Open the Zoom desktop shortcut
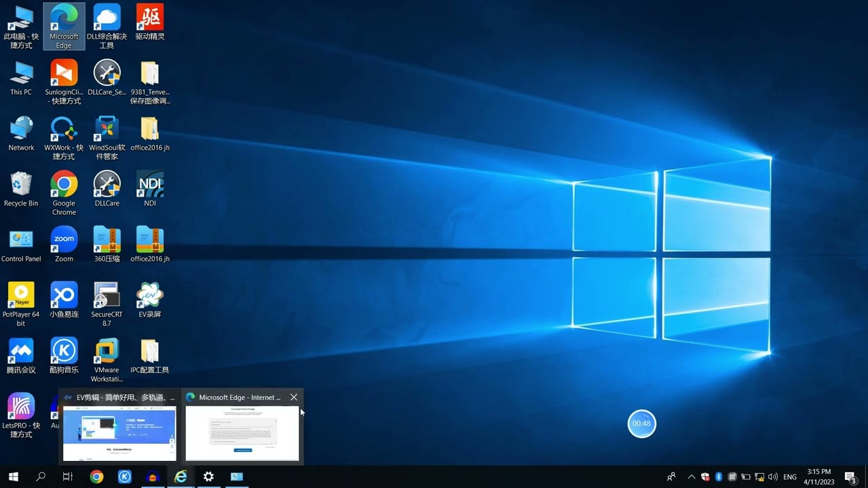Viewport: 868px width, 488px height. [64, 240]
